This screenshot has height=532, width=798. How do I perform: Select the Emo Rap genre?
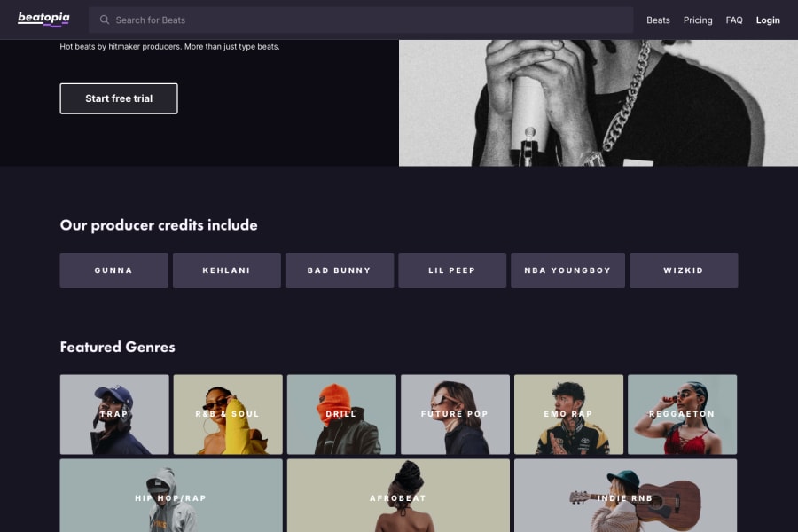(568, 413)
